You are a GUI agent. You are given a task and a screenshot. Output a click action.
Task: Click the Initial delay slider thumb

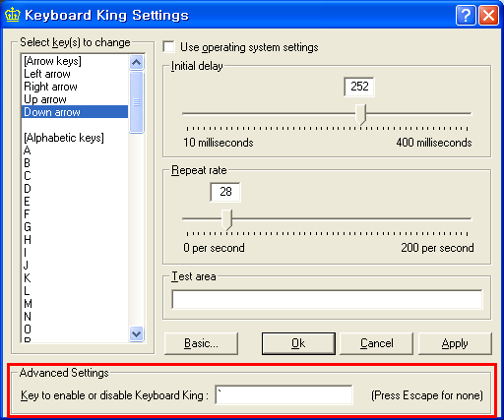click(x=360, y=114)
